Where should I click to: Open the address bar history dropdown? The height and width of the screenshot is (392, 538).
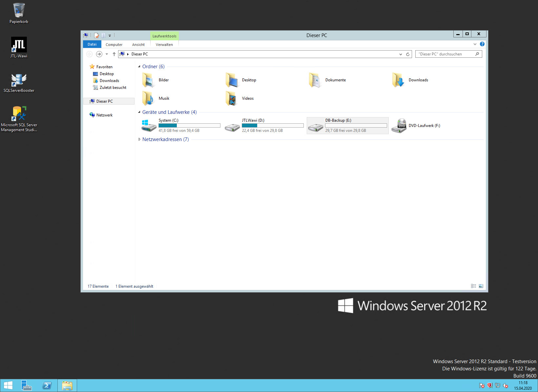(x=401, y=54)
